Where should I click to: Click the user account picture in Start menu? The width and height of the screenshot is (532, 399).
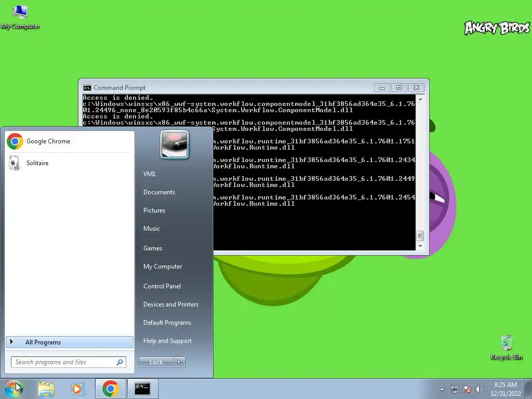coord(175,144)
